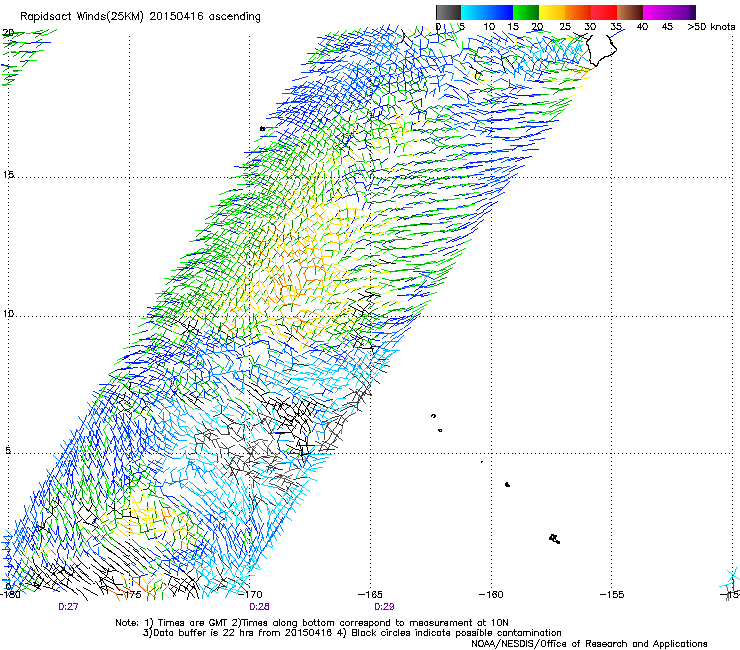Click the orange 25-30 knots legend swatch
The height and width of the screenshot is (650, 740).
coord(578,12)
